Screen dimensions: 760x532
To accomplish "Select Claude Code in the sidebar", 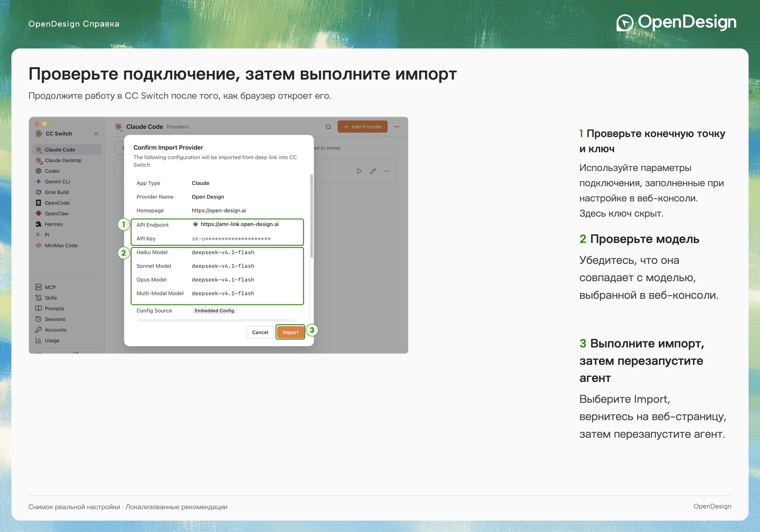I will [x=67, y=150].
